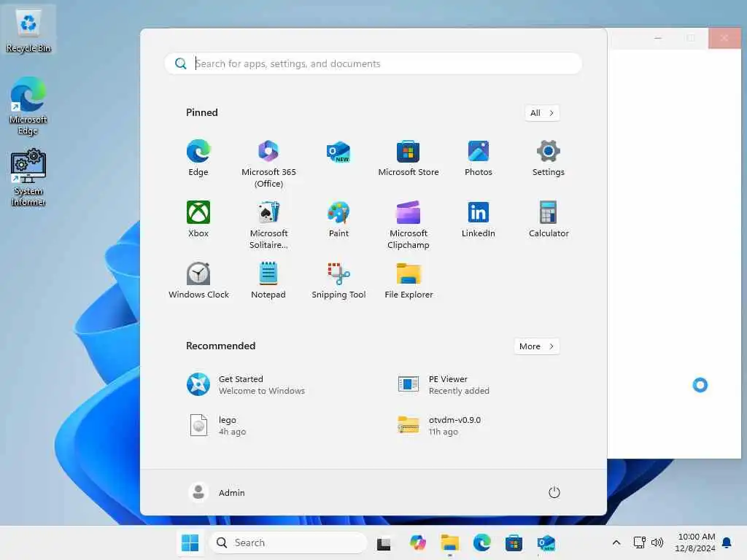Open the Settings gear app
Viewport: 747px width, 560px height.
(549, 158)
